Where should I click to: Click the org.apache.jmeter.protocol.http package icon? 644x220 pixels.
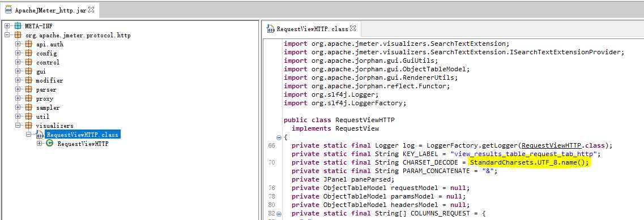[17, 35]
